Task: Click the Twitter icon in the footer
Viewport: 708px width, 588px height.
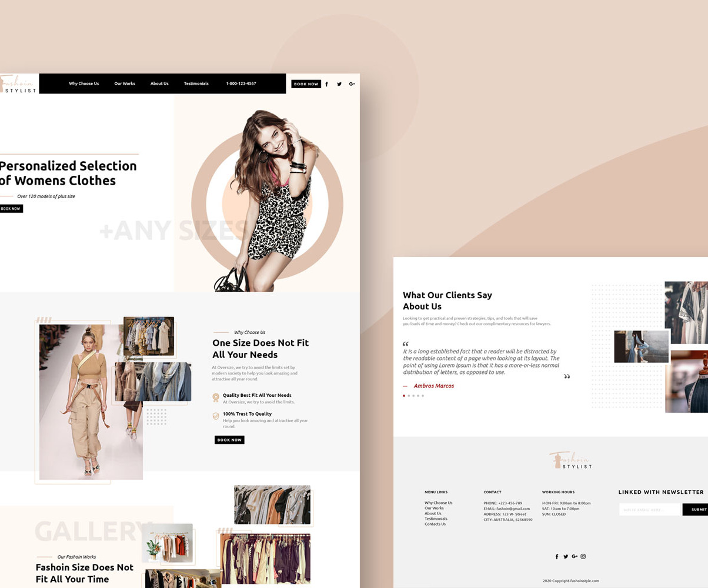Action: pyautogui.click(x=566, y=556)
